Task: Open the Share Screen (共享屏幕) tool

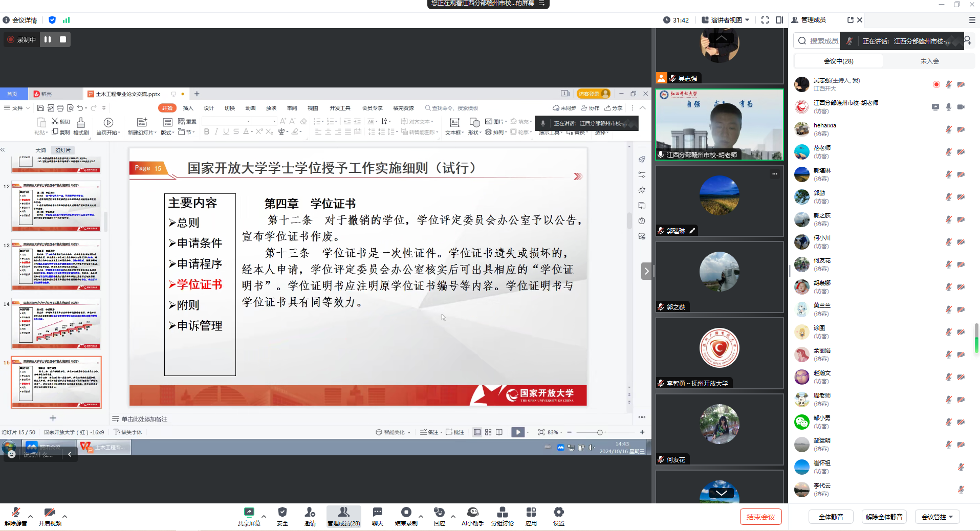Action: (x=249, y=516)
